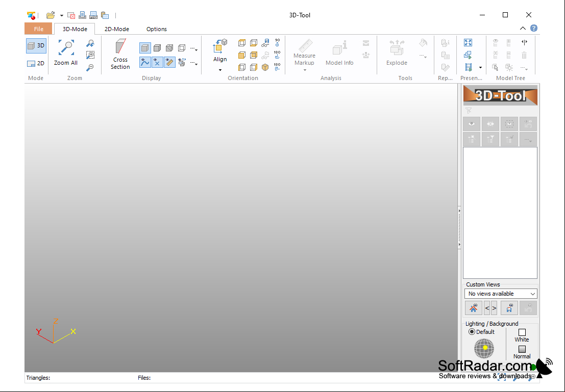Click the paste clipboard icon in title bar
This screenshot has width=565, height=392.
[105, 15]
